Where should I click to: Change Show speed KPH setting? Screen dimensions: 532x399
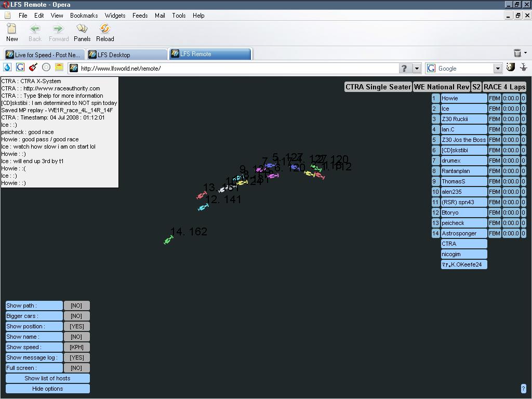(77, 347)
